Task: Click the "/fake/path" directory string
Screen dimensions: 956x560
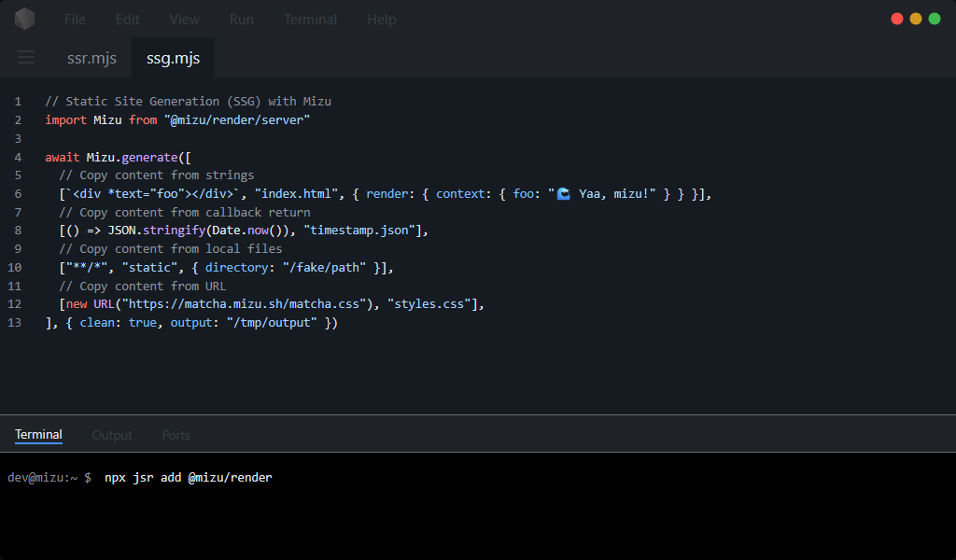Action: [324, 268]
